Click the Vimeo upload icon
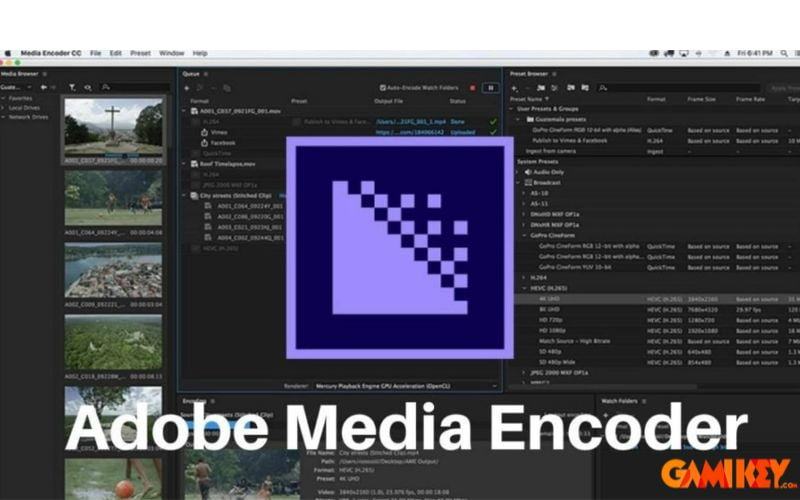The image size is (800, 500). click(204, 132)
